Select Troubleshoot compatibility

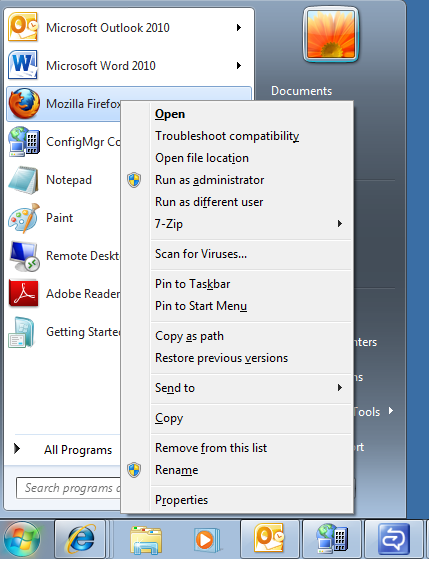pos(227,136)
